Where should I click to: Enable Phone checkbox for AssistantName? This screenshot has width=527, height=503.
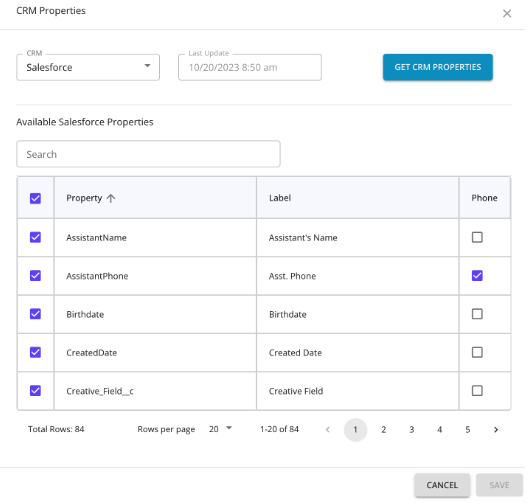pos(477,237)
